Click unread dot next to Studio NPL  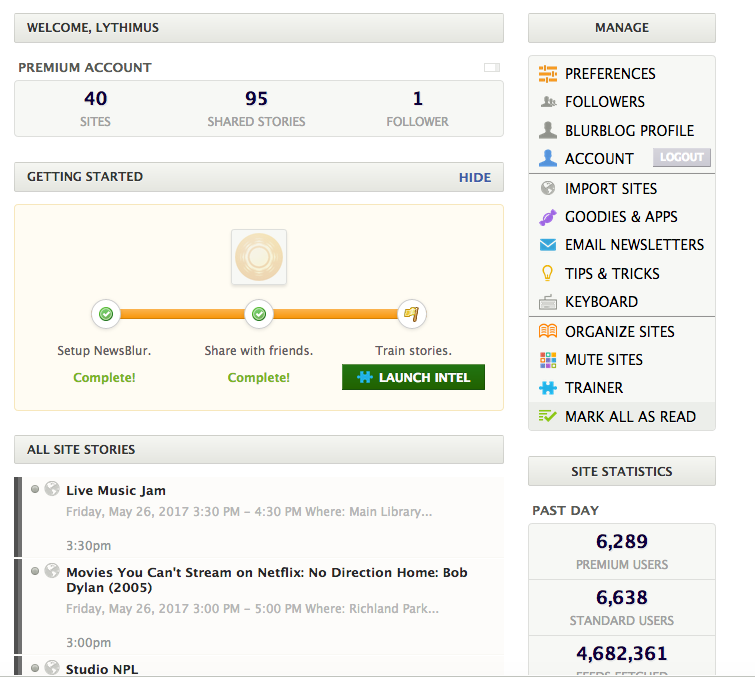pos(35,668)
